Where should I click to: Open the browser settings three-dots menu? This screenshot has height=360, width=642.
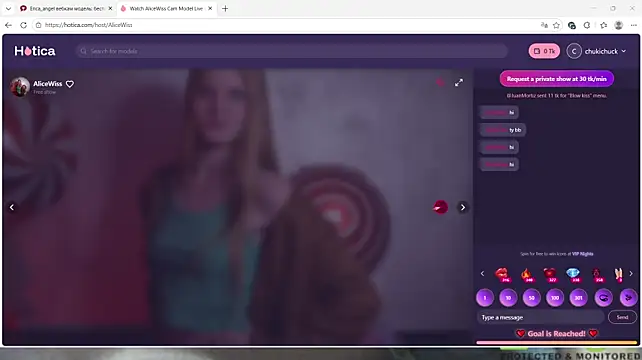tap(634, 25)
